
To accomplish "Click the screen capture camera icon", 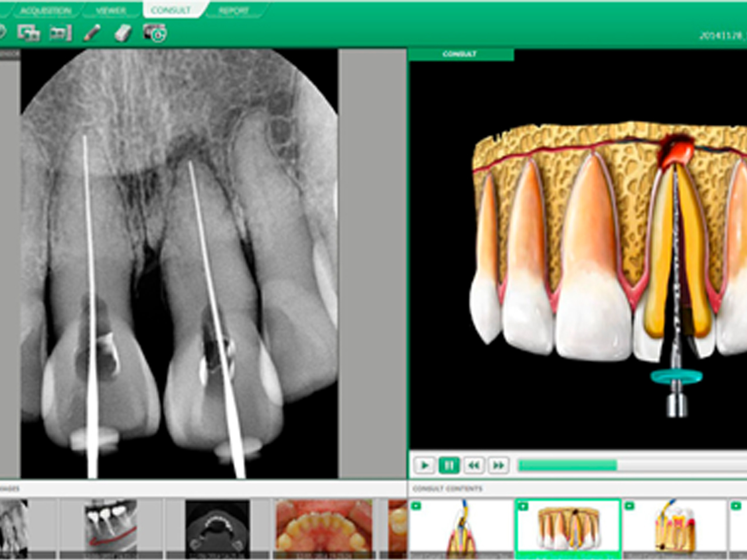I will point(155,33).
